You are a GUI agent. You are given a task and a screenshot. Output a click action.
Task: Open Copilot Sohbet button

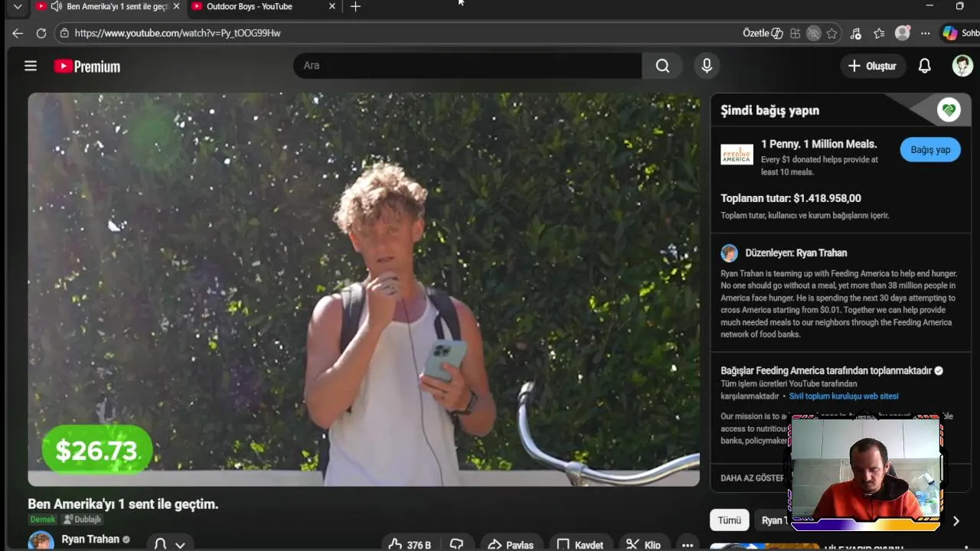pyautogui.click(x=960, y=33)
